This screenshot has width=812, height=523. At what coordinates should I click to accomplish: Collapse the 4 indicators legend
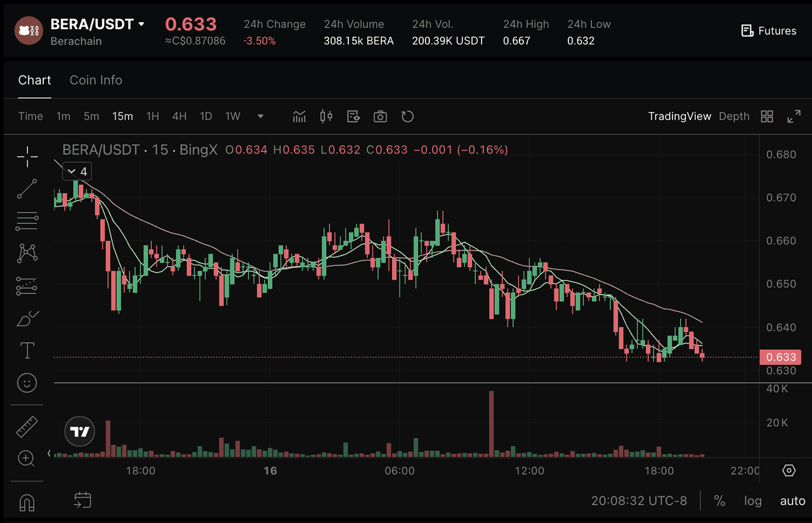coord(72,172)
